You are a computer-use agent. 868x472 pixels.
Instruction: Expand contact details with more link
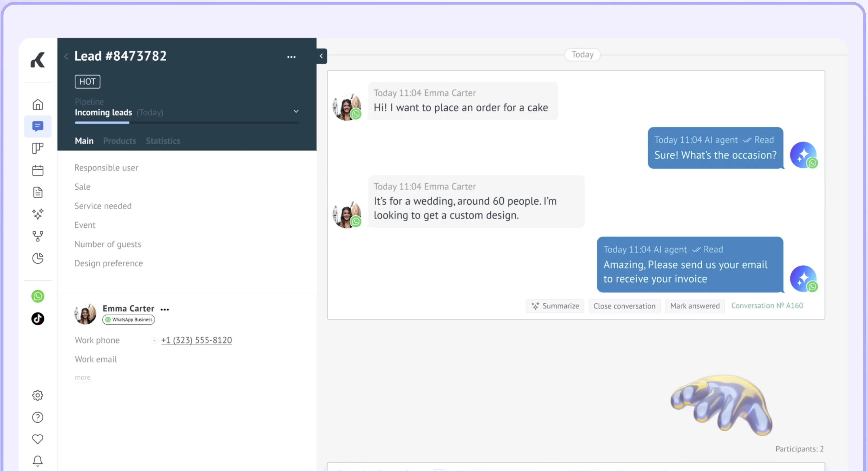click(x=82, y=378)
